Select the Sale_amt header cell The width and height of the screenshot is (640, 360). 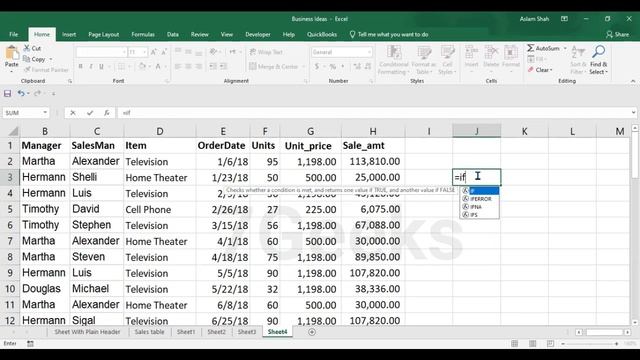[373, 146]
